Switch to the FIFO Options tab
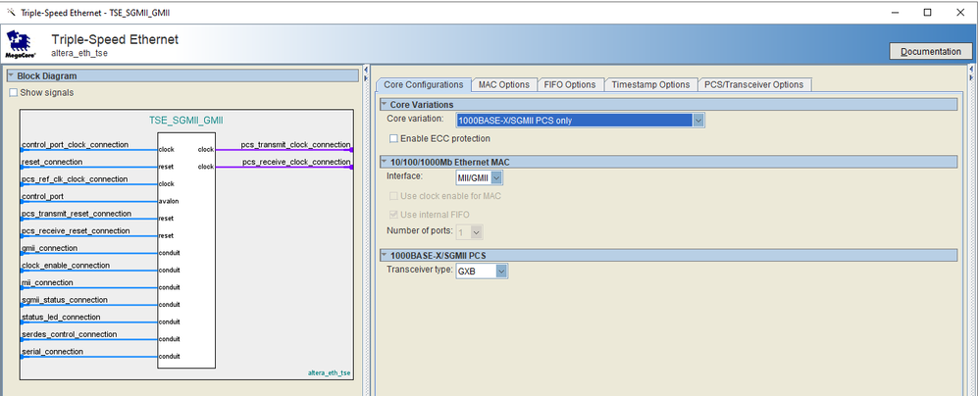980x396 pixels. coord(570,84)
